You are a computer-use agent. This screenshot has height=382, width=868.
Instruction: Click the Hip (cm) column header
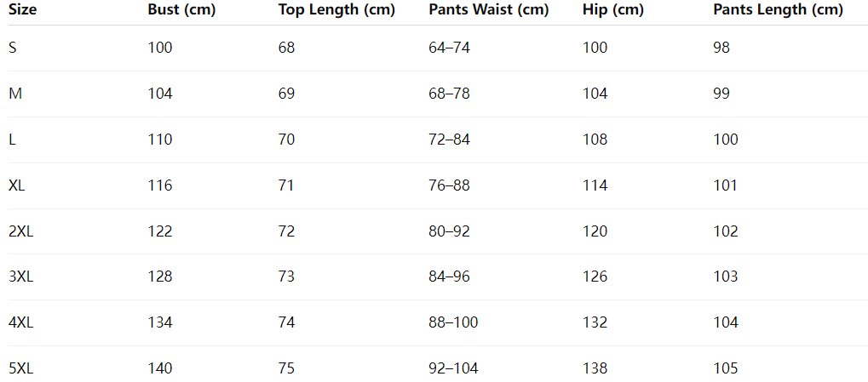click(613, 10)
